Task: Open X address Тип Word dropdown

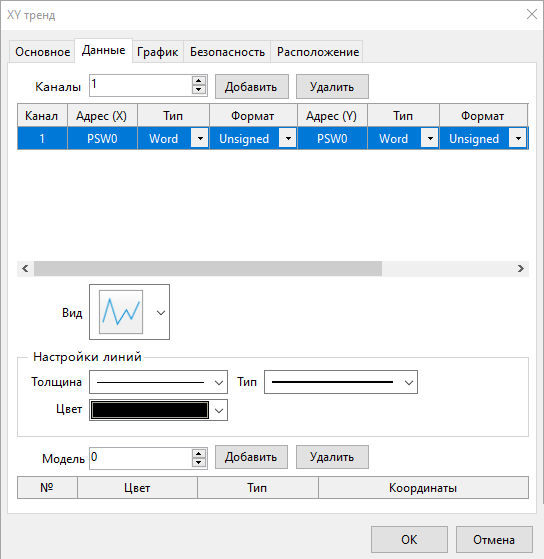Action: 200,138
